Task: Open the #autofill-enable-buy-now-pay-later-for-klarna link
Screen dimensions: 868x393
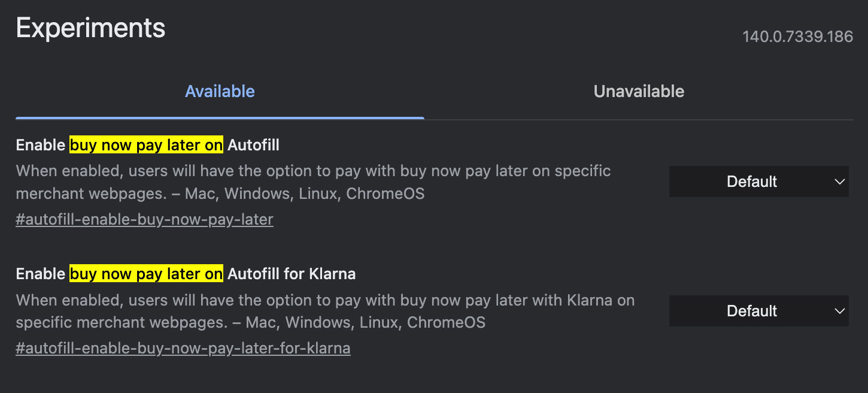Action: [x=183, y=348]
